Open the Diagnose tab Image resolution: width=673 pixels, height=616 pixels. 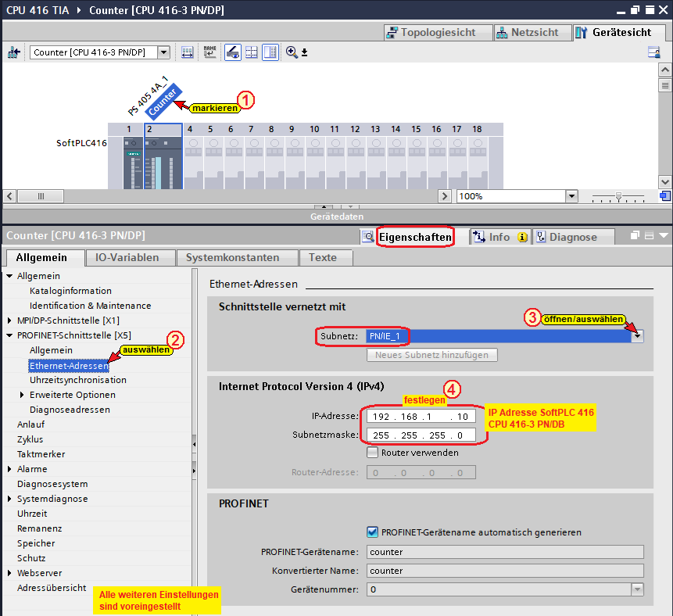tap(574, 237)
